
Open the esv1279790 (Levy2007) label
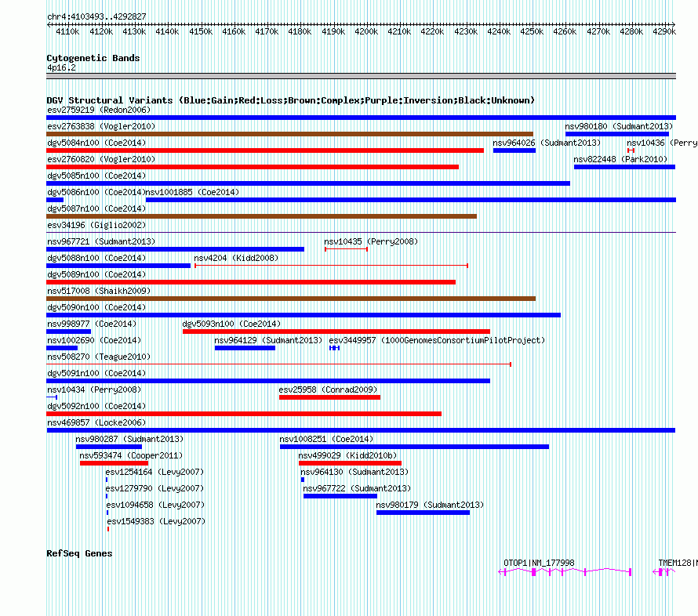155,488
